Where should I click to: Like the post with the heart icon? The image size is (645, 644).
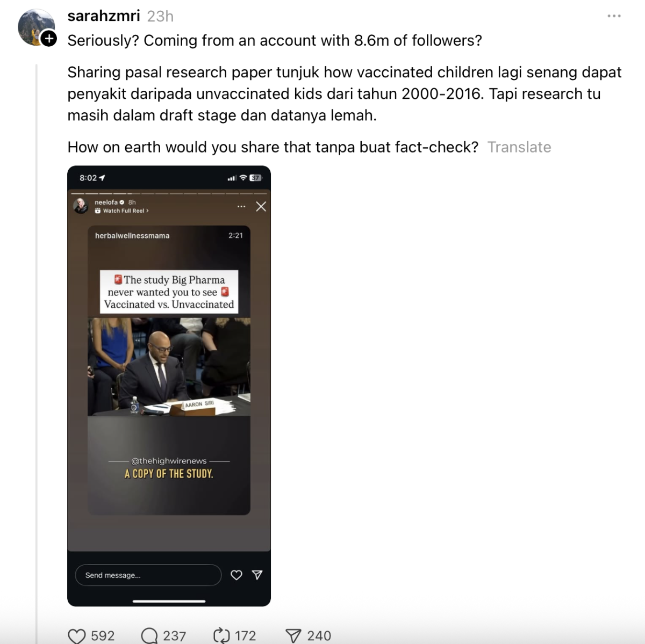(x=77, y=636)
